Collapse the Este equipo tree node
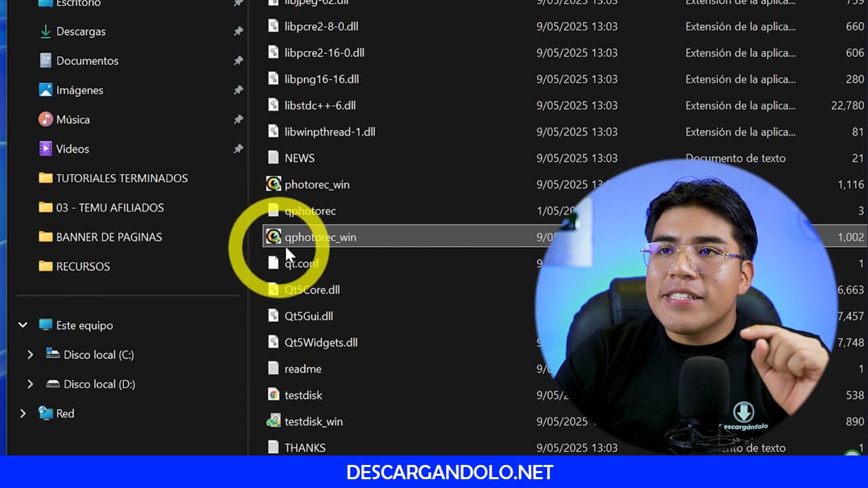The image size is (868, 488). [x=23, y=325]
